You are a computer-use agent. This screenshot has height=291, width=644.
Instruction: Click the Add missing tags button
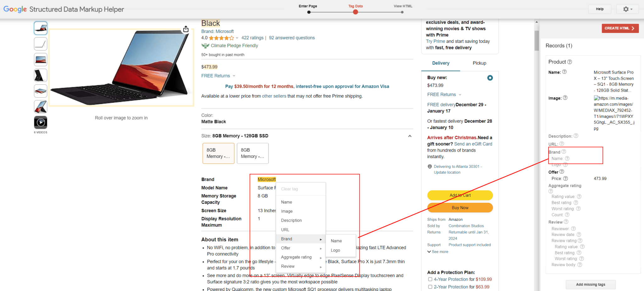tap(590, 284)
